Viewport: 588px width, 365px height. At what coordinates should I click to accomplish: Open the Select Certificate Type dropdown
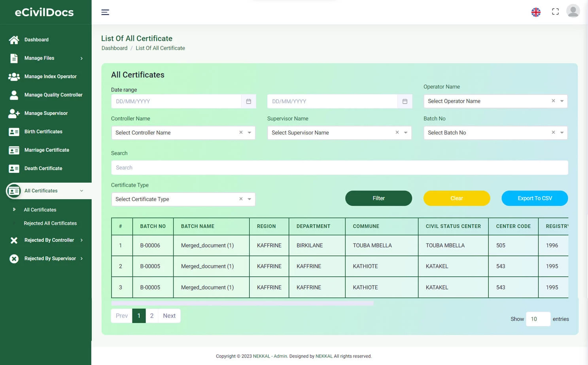pyautogui.click(x=249, y=199)
